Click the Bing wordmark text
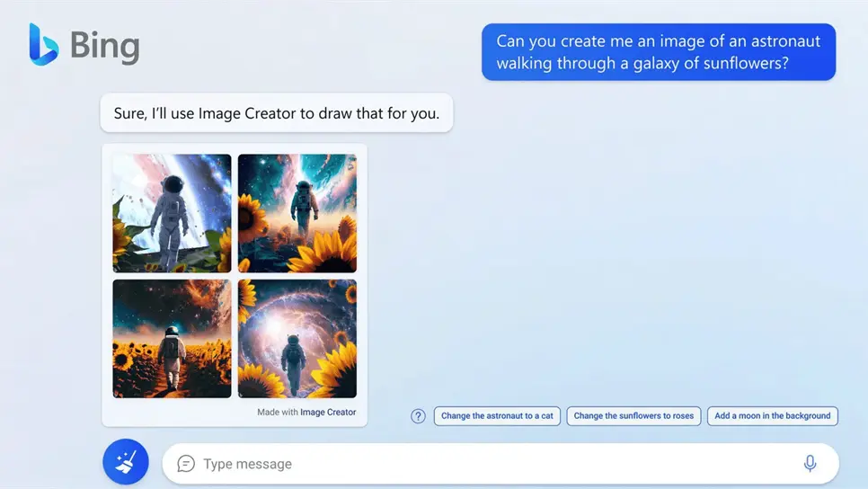Viewport: 868px width, 489px height. point(105,45)
